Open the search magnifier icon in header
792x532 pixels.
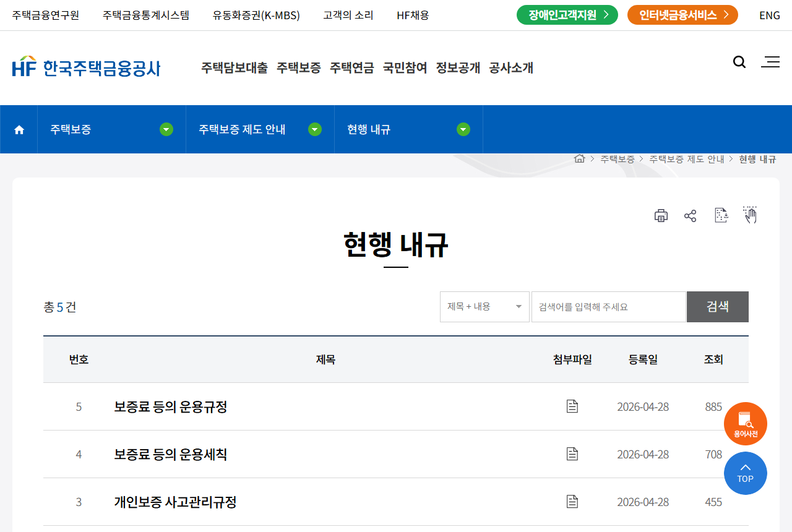point(739,62)
